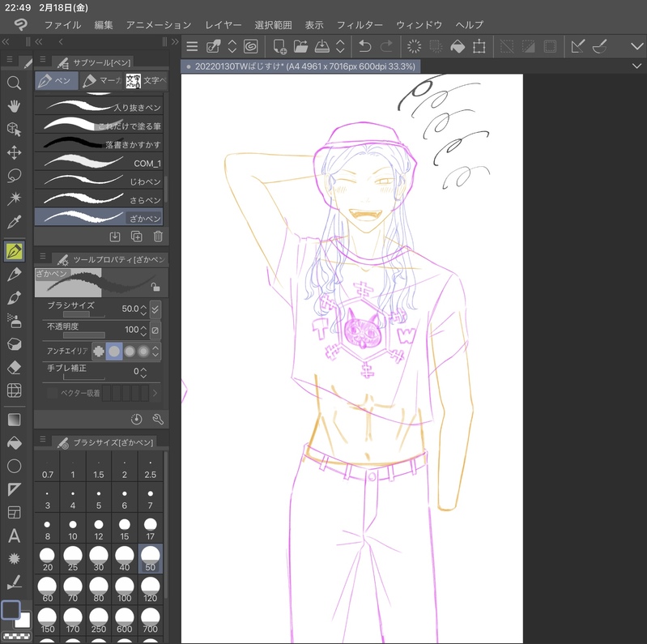
Task: Click the Redo arrow in command bar
Action: point(386,46)
